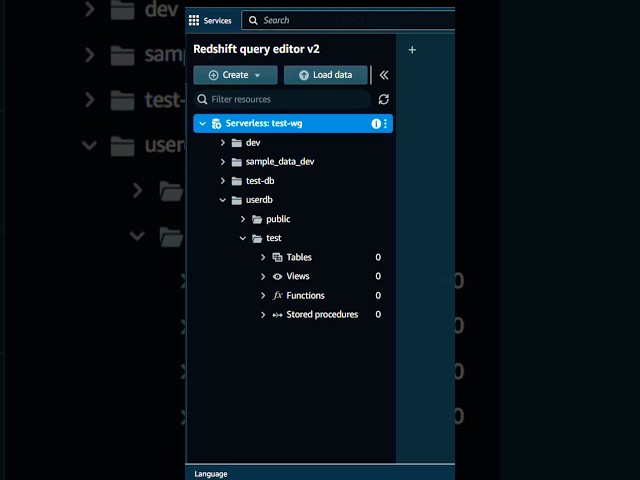The image size is (640, 480).
Task: Expand the Views node chevron
Action: 263,276
